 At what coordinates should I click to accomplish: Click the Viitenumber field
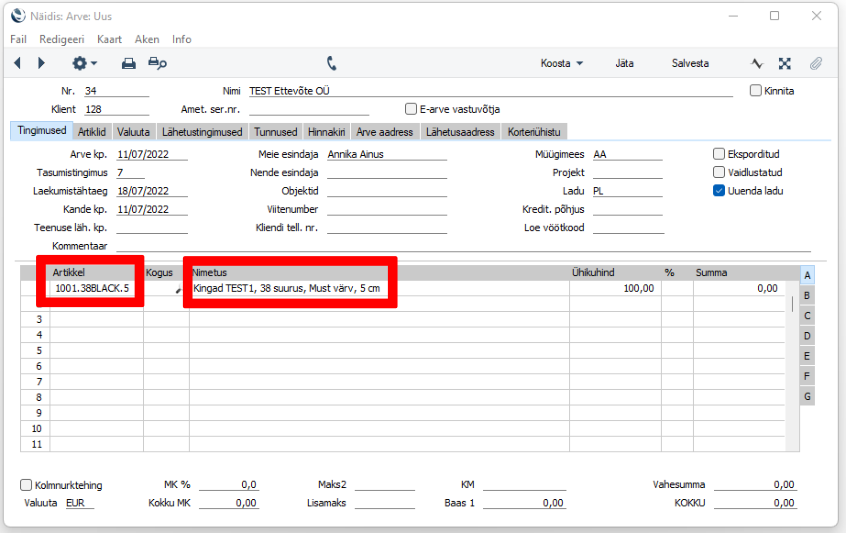(x=387, y=209)
